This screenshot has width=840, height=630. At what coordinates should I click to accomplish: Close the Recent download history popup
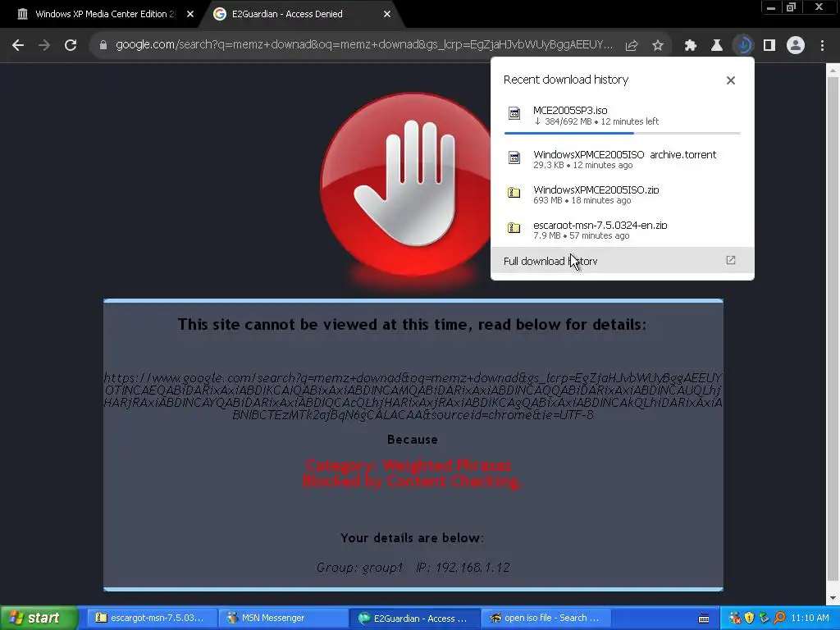pyautogui.click(x=731, y=80)
